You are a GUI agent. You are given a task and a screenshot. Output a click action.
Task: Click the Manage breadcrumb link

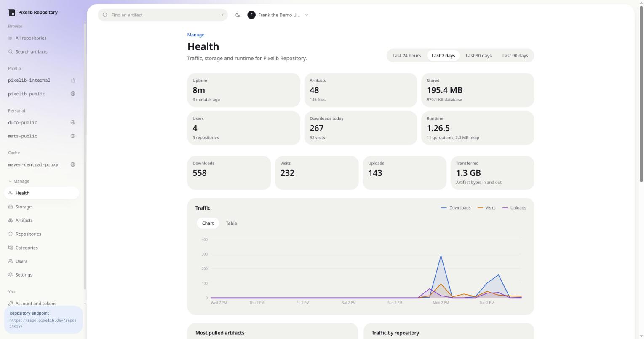click(195, 35)
